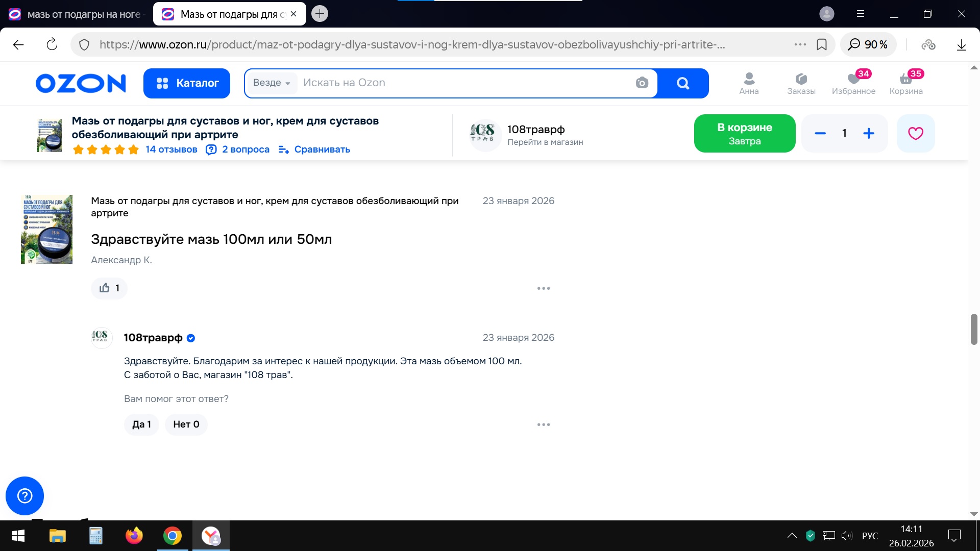This screenshot has height=551, width=980.
Task: Open the 14 отзывов link
Action: coord(171,149)
